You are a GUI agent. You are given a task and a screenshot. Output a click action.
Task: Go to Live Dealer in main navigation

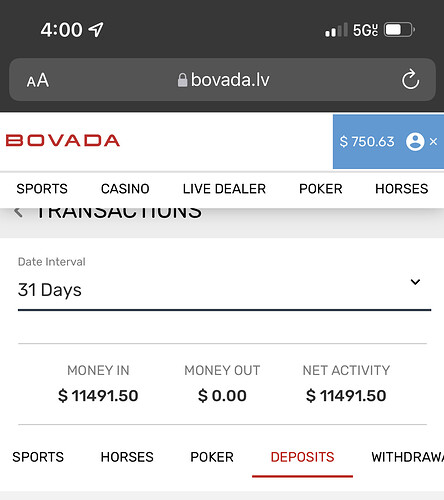coord(224,189)
